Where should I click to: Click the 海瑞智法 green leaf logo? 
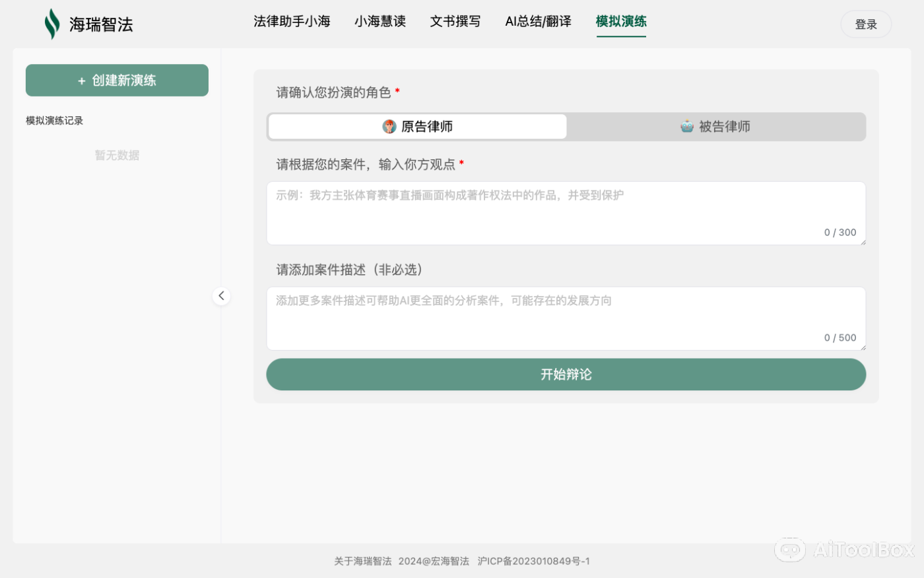pyautogui.click(x=52, y=23)
